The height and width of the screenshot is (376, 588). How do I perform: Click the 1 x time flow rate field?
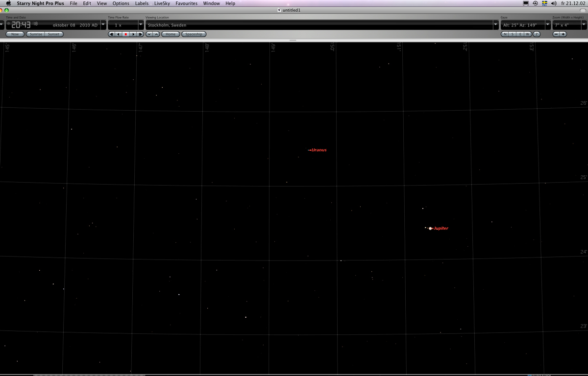point(122,24)
